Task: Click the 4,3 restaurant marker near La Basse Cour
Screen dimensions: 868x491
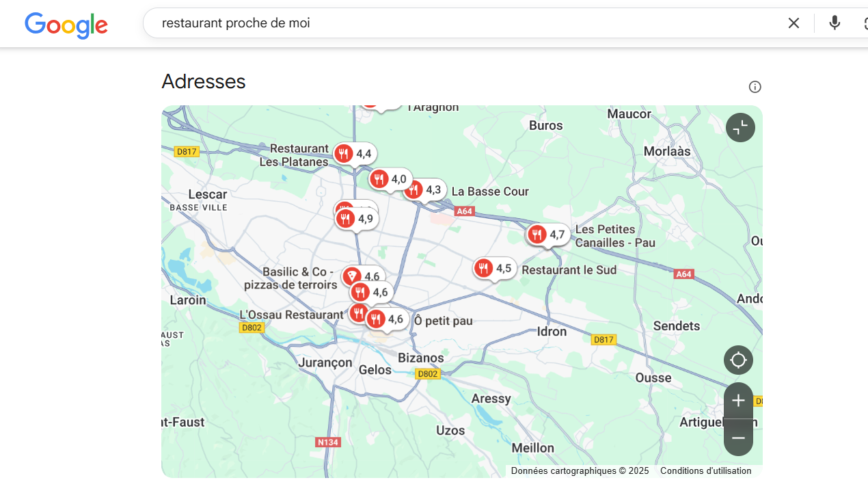Action: click(x=413, y=189)
